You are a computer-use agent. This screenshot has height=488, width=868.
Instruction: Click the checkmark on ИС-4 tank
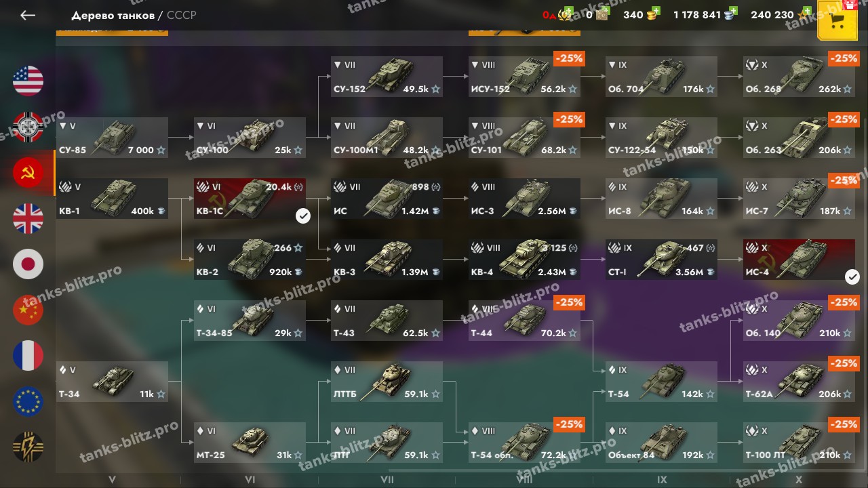point(852,277)
